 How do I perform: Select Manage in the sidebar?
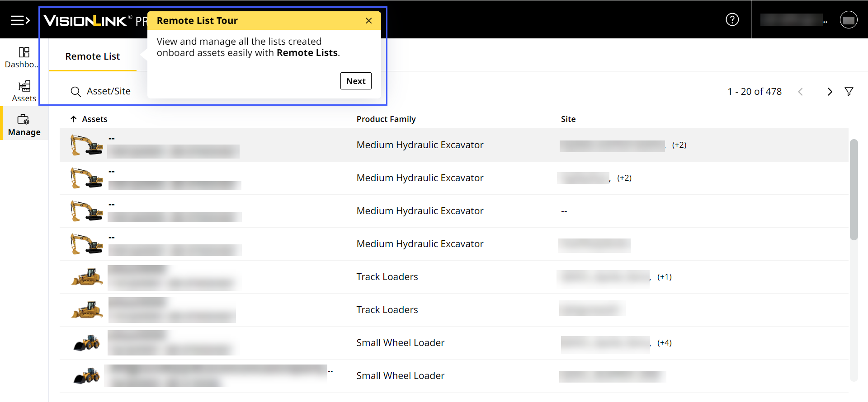click(24, 125)
